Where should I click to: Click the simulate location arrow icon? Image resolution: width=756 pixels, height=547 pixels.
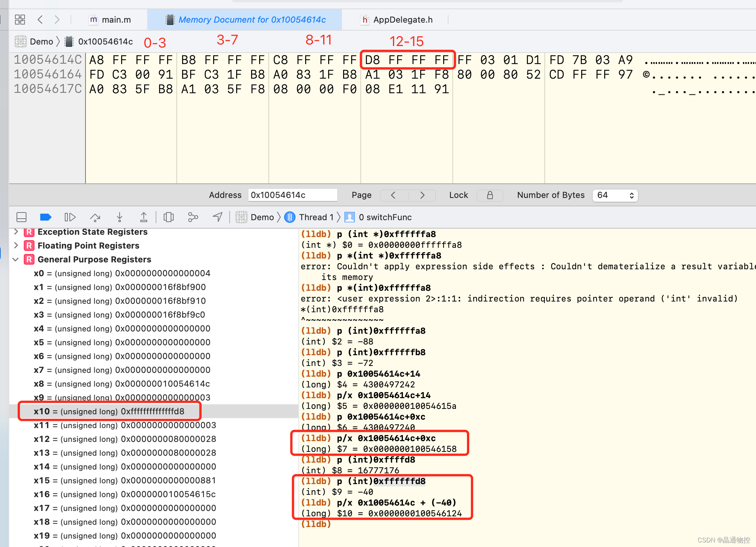(217, 217)
